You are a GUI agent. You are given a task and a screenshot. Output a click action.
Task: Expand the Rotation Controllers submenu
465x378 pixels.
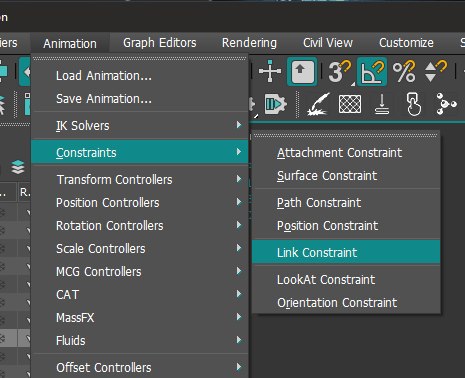click(140, 226)
